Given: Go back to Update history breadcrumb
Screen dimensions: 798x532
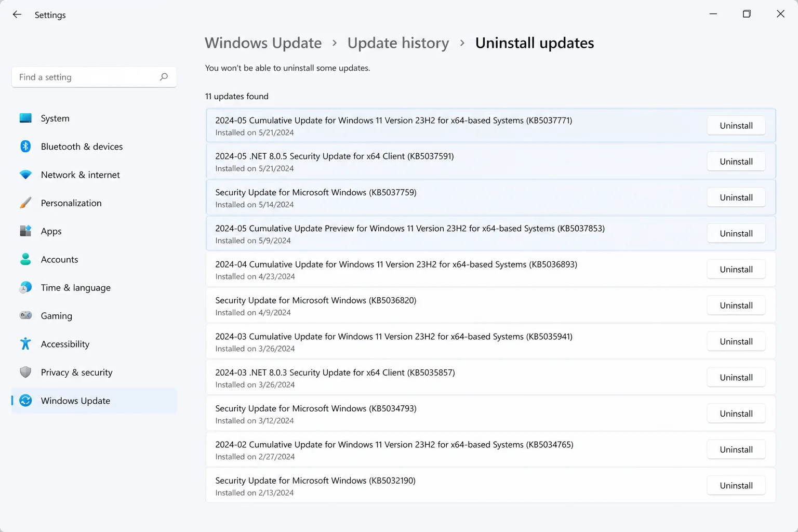Looking at the screenshot, I should (x=398, y=43).
